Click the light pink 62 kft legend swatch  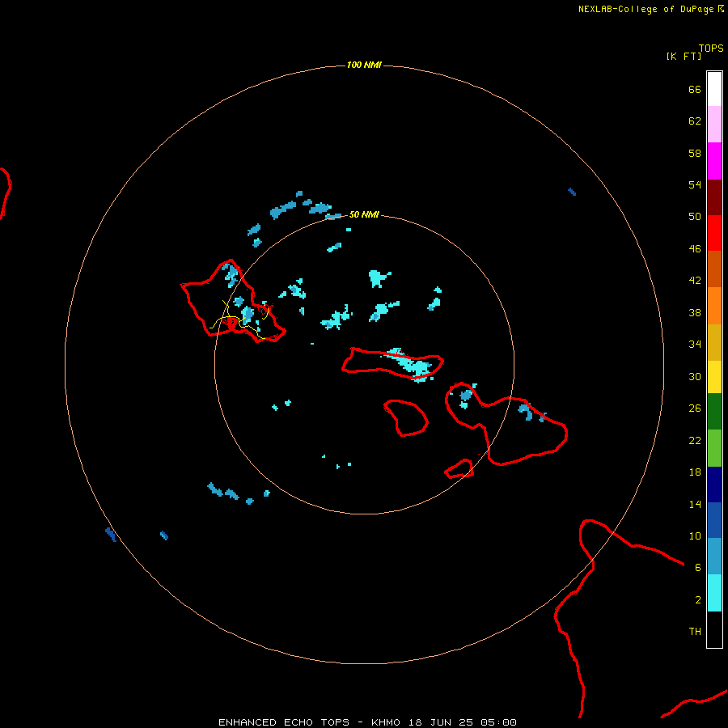coord(714,125)
